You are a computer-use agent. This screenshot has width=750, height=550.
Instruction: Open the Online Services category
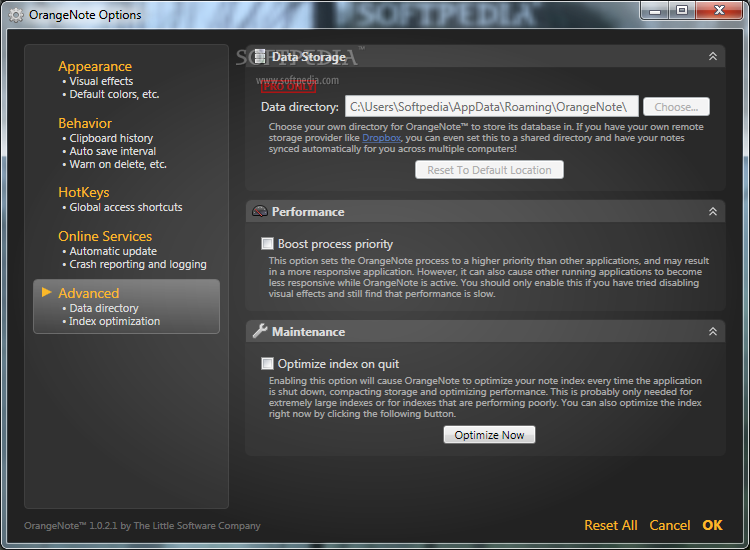(105, 236)
